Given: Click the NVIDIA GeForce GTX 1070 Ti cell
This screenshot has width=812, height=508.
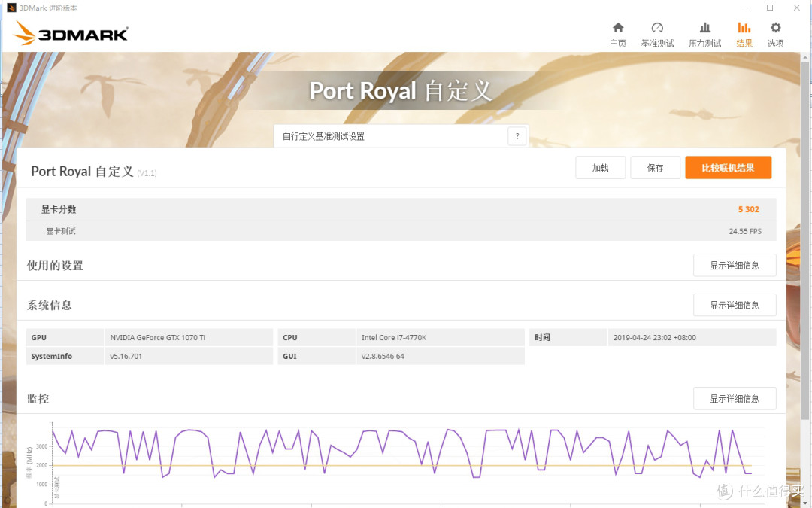Looking at the screenshot, I should 189,337.
